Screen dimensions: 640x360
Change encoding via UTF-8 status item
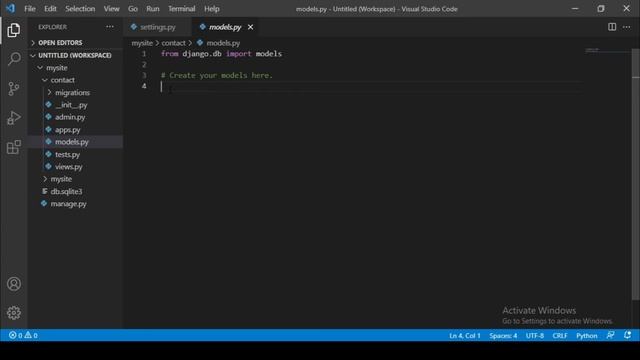(535, 336)
